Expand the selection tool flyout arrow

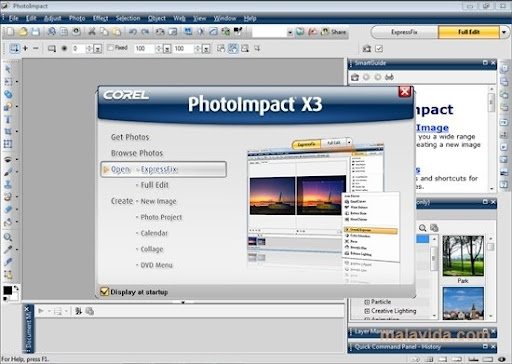click(17, 82)
